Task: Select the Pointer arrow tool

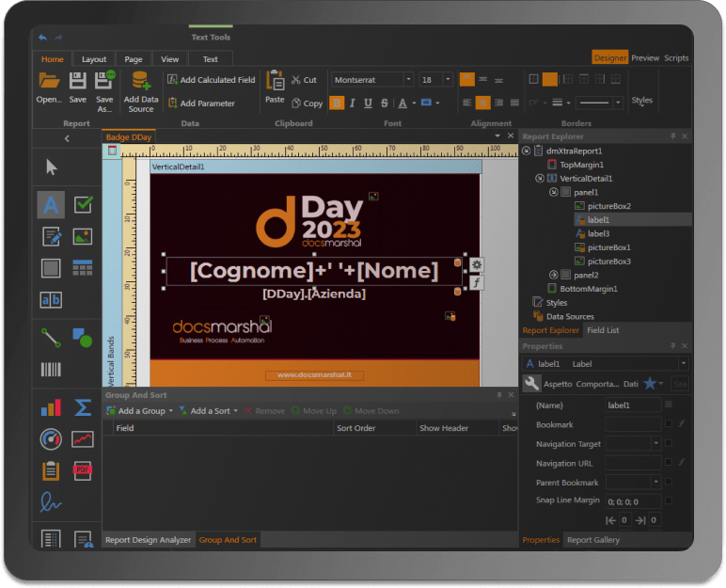Action: (x=51, y=167)
